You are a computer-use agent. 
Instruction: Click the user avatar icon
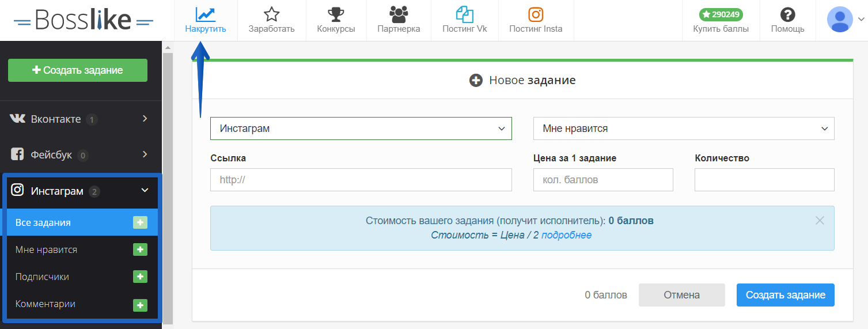coord(840,20)
